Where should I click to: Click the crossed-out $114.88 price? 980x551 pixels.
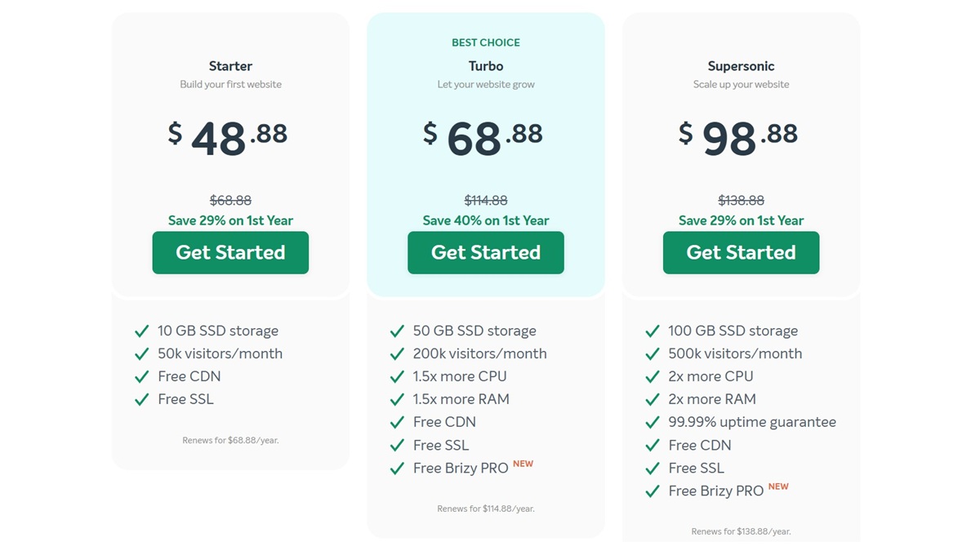click(486, 200)
